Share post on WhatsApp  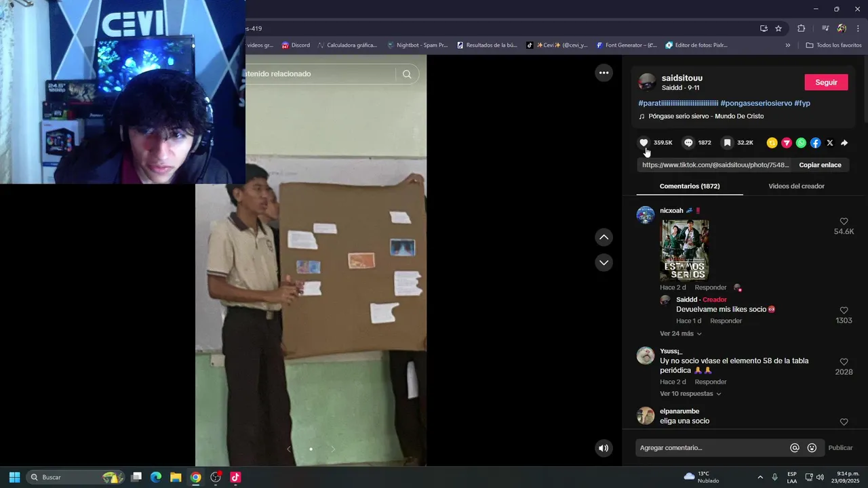click(801, 142)
